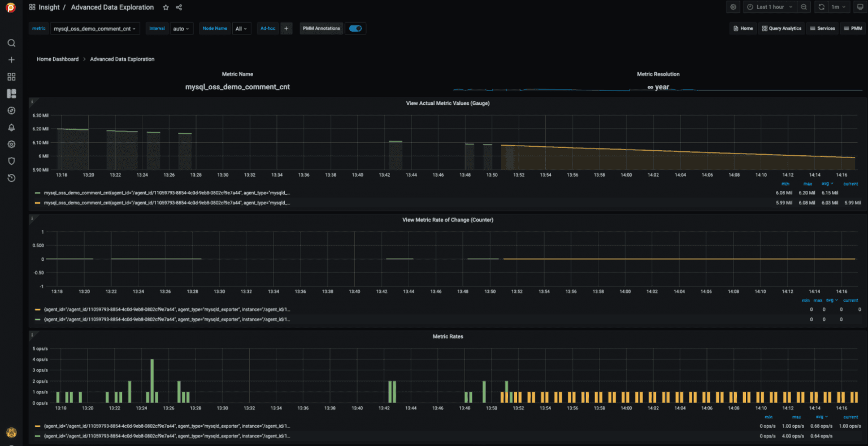
Task: Open the metric dropdown mysql_oss_demo_comment_cnt
Action: click(95, 28)
